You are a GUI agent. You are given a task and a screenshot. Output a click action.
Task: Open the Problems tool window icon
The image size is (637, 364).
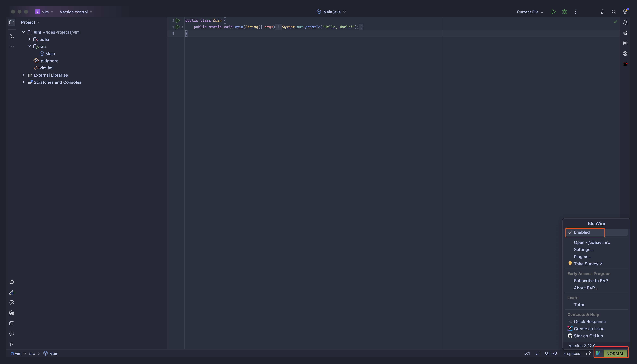pos(12,334)
